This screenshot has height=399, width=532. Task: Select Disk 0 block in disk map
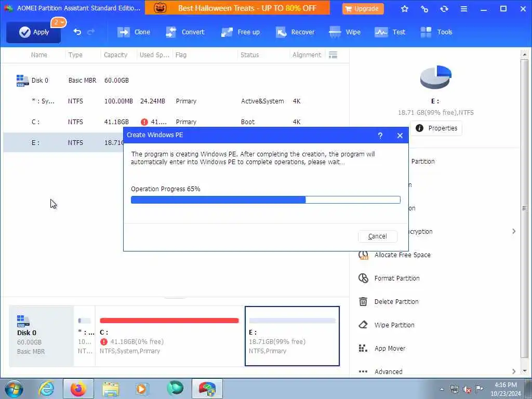point(41,336)
